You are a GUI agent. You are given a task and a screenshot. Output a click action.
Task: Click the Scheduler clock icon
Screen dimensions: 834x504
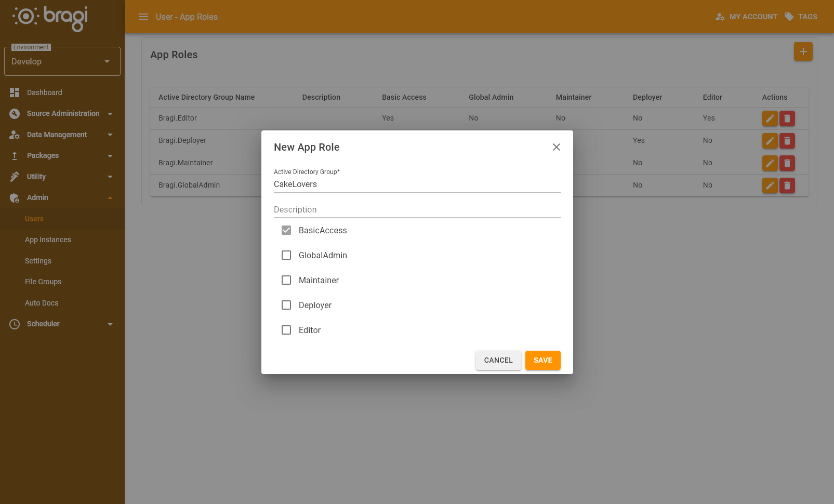pyautogui.click(x=15, y=324)
